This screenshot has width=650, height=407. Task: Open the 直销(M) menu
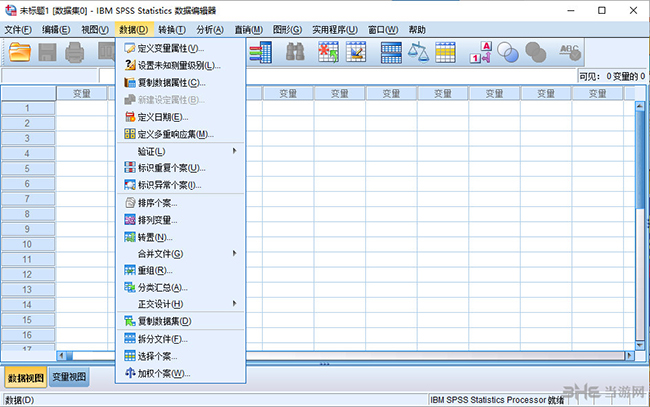(249, 30)
